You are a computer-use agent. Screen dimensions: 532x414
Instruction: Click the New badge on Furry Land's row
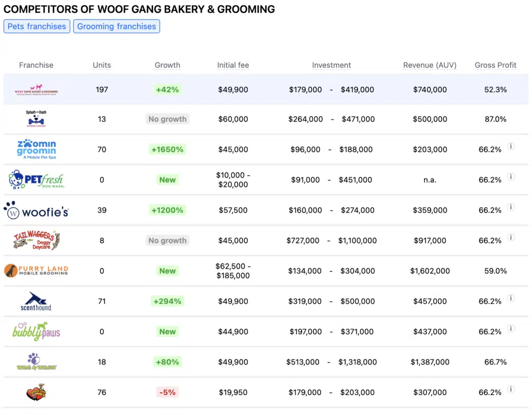pyautogui.click(x=167, y=270)
